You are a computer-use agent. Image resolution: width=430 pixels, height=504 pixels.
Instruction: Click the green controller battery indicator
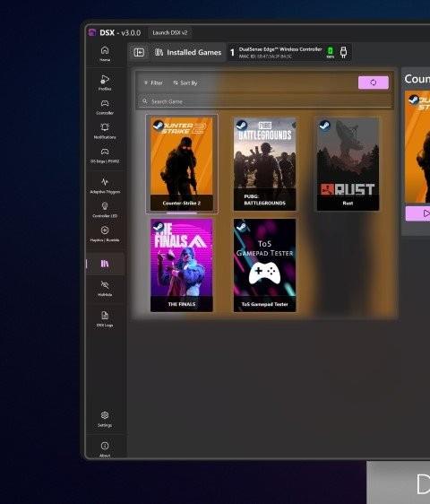tap(331, 52)
